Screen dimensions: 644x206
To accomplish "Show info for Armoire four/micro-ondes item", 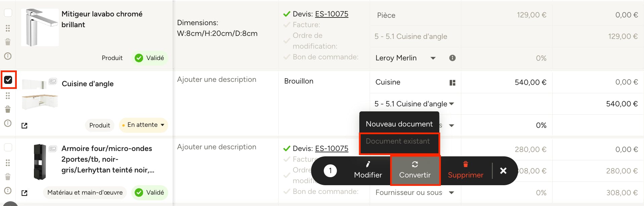I will point(8,191).
